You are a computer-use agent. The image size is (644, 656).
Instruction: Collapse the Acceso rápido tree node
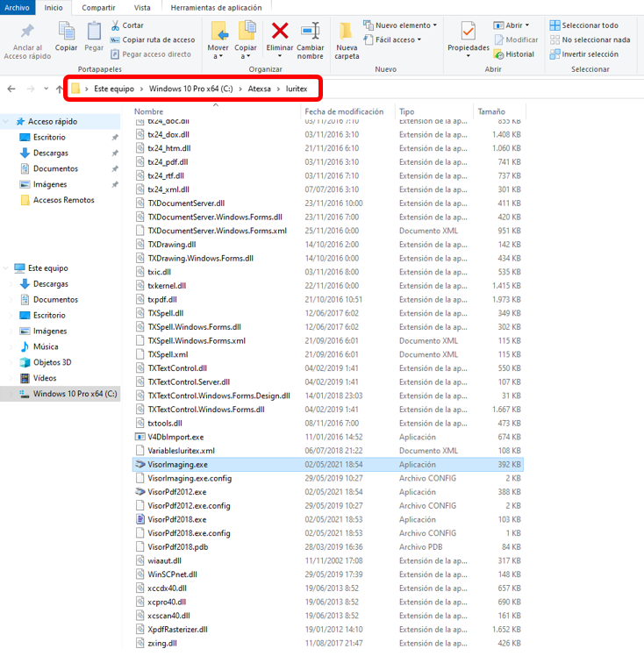point(8,122)
